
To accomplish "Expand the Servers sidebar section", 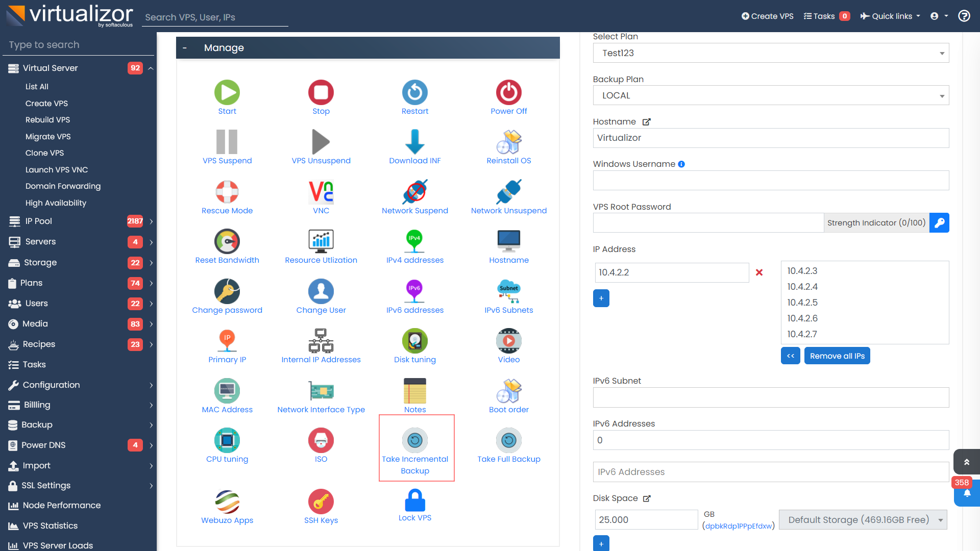I will (x=151, y=242).
